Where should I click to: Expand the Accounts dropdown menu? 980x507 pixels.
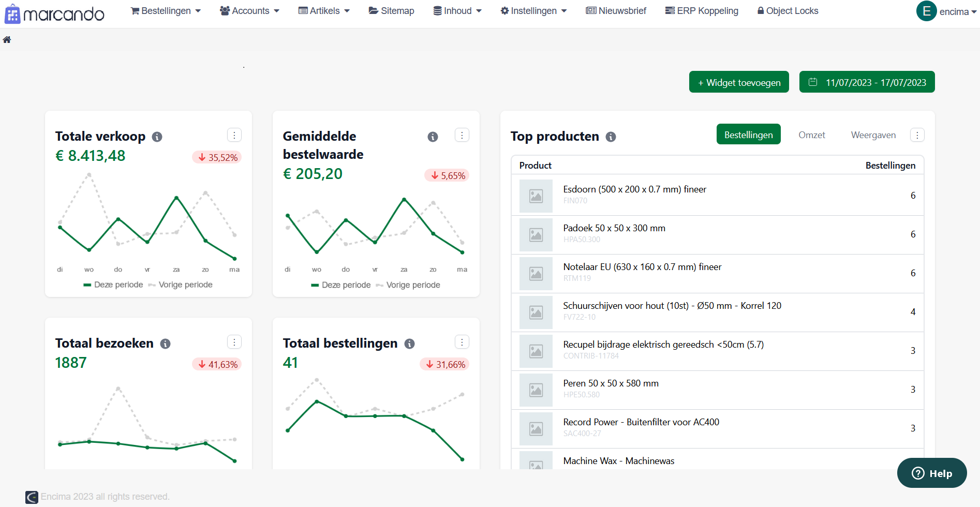249,11
